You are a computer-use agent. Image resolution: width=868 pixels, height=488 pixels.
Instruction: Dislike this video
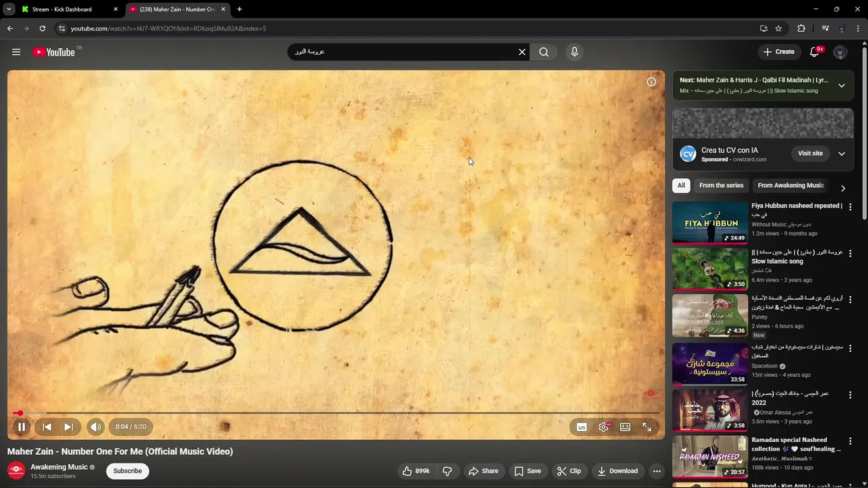click(448, 471)
